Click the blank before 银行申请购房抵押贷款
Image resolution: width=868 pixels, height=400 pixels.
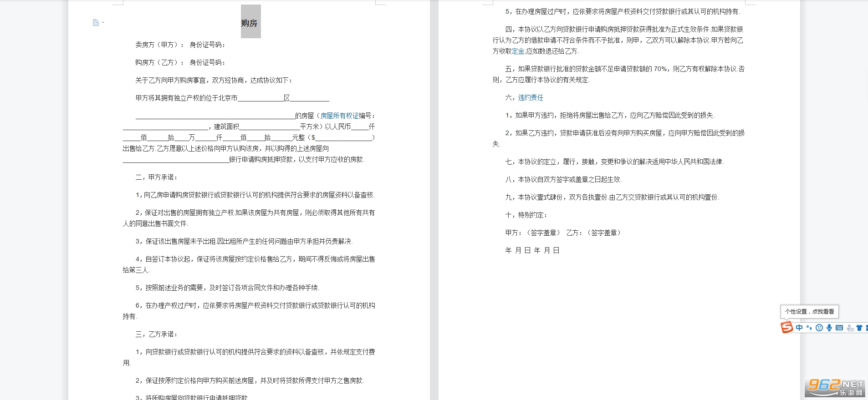(x=175, y=160)
